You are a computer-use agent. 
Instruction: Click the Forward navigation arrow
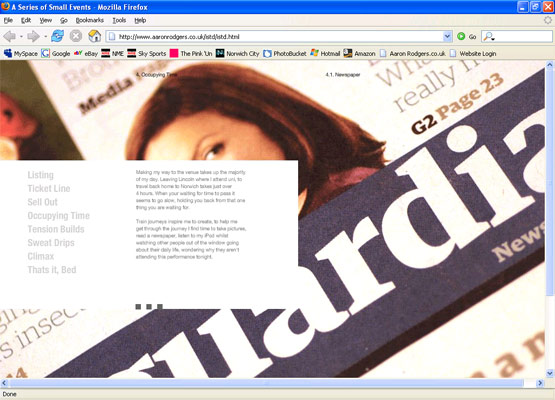point(34,36)
